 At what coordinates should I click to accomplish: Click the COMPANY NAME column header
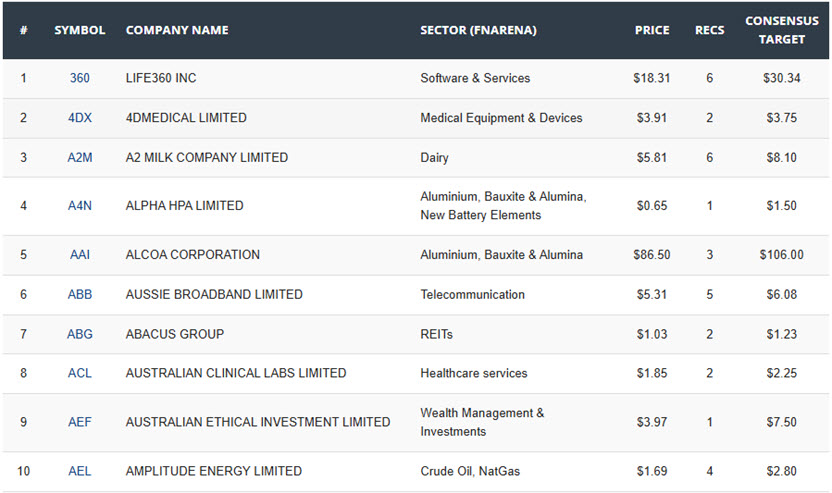tap(177, 30)
